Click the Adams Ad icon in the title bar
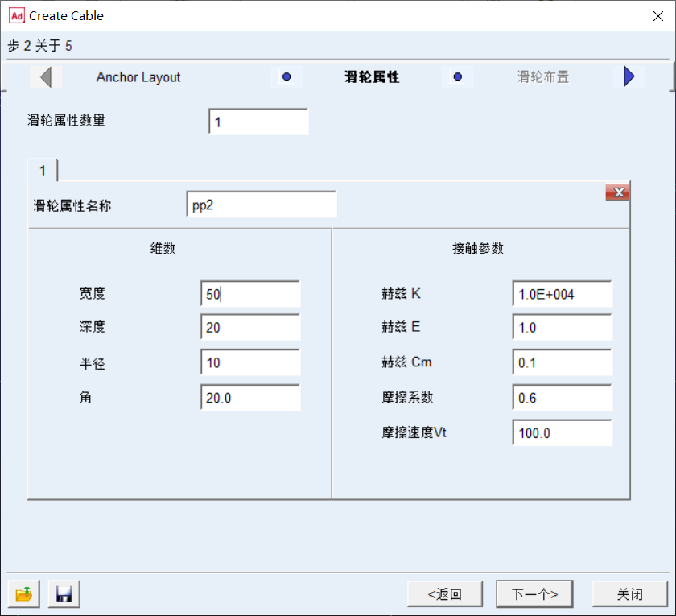 [x=17, y=16]
